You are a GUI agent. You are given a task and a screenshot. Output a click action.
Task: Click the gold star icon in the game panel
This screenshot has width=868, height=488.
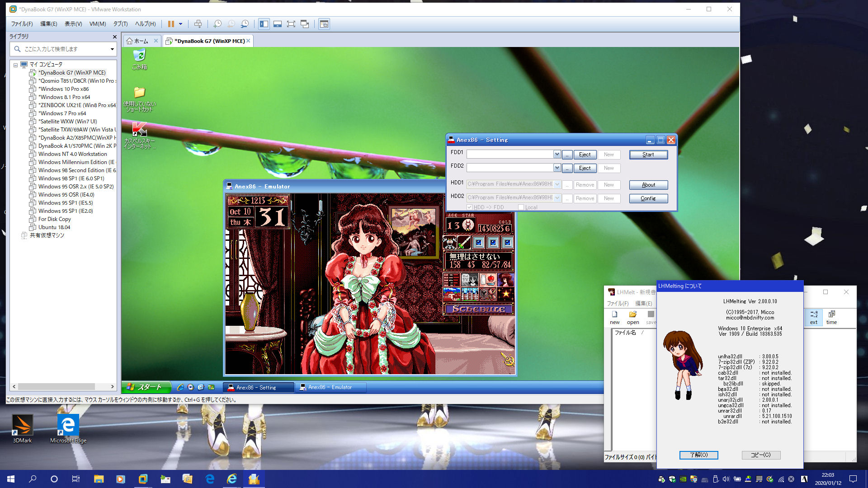tap(506, 294)
